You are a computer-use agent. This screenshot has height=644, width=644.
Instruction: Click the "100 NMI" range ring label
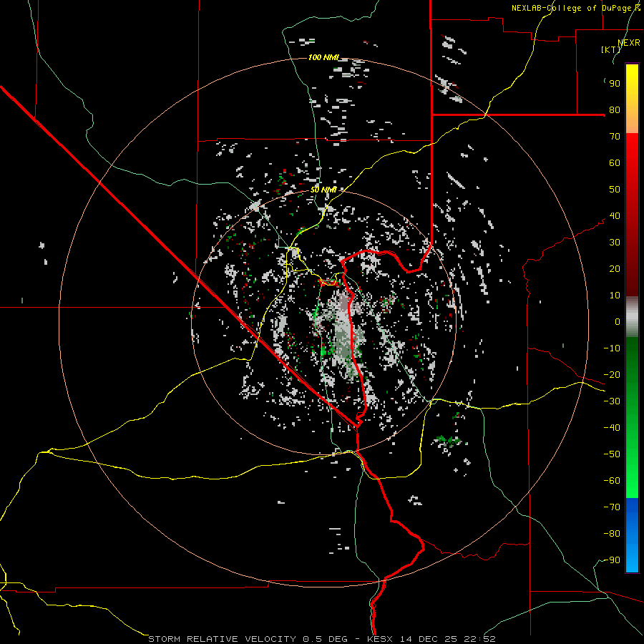(x=323, y=57)
